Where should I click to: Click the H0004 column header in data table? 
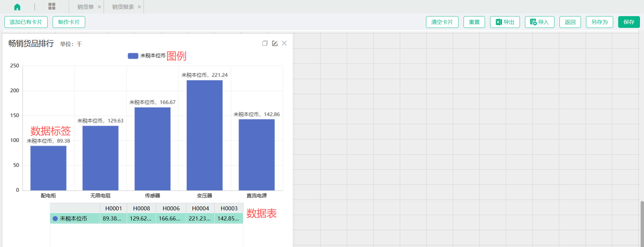coord(200,208)
